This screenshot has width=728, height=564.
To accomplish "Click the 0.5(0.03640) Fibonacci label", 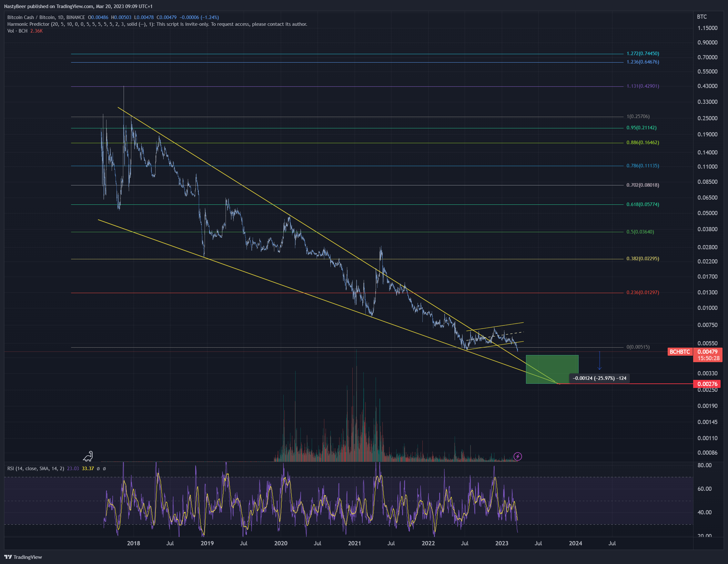I will [x=640, y=232].
